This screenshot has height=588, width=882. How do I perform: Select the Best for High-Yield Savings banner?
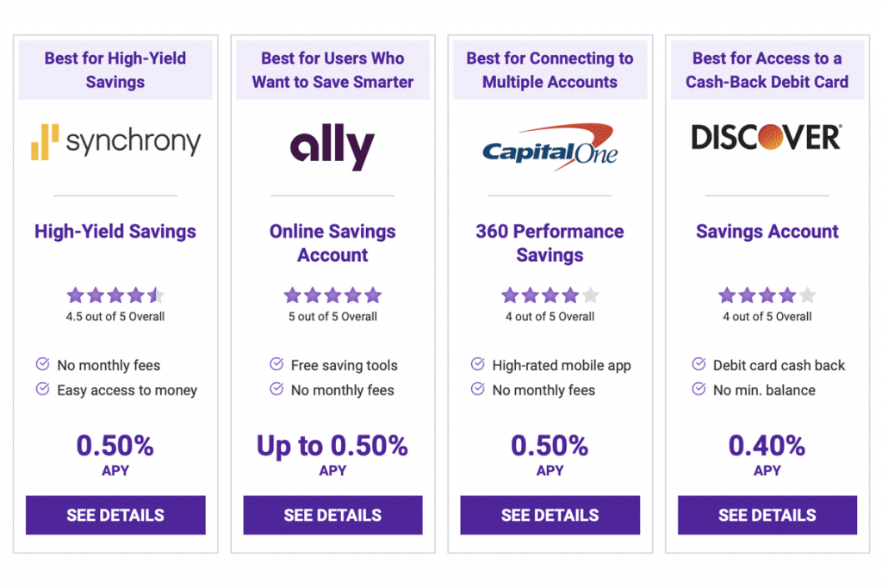click(x=115, y=70)
